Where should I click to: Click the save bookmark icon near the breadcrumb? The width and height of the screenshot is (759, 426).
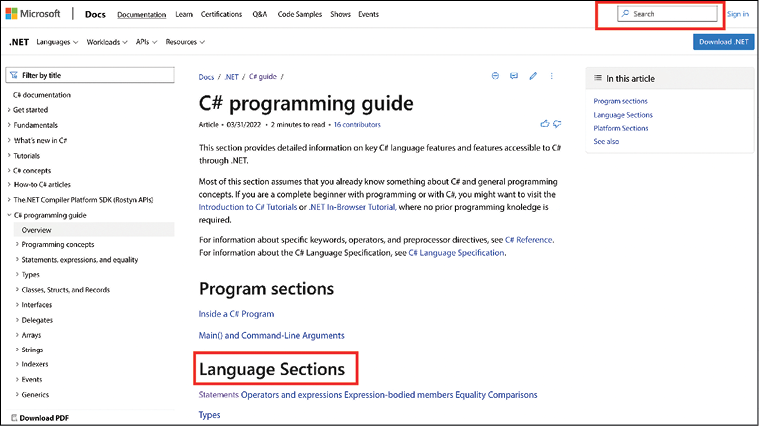click(x=514, y=76)
